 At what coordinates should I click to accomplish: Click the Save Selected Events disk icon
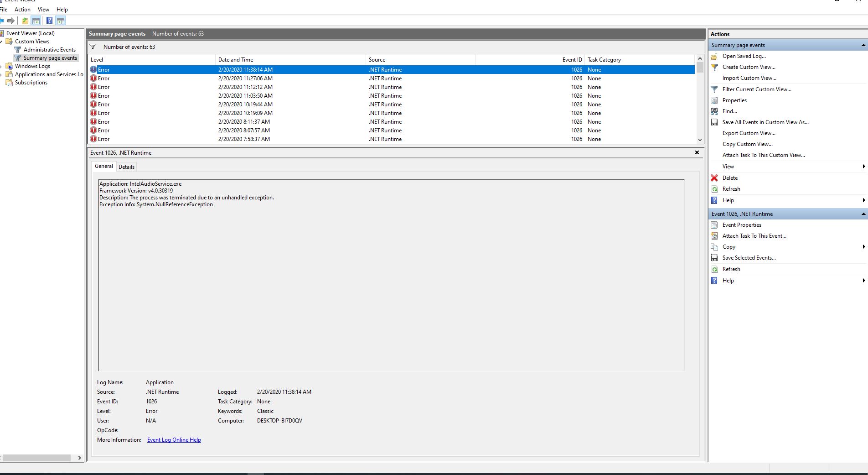point(714,258)
